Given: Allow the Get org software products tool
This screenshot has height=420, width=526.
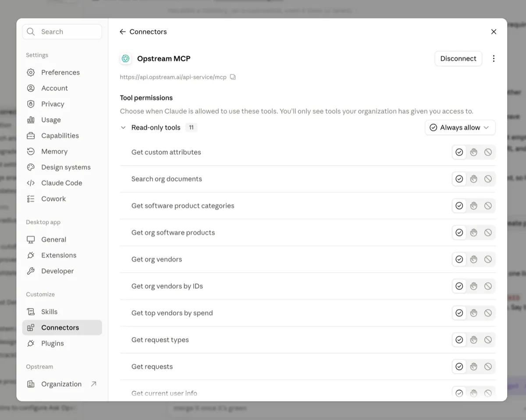Looking at the screenshot, I should tap(459, 232).
